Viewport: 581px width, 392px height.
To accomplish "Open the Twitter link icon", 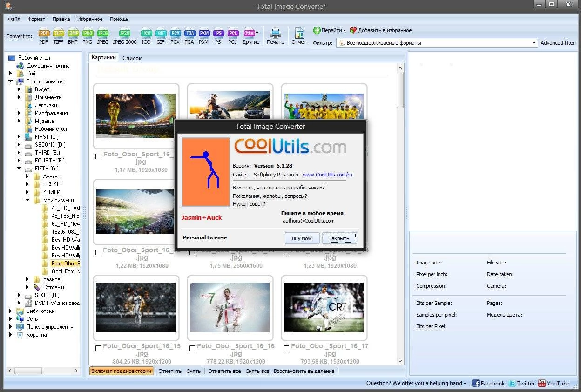I will 512,383.
